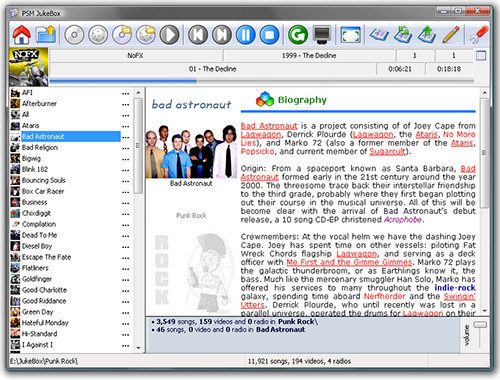Go to the Home view
The height and width of the screenshot is (380, 500).
click(22, 35)
